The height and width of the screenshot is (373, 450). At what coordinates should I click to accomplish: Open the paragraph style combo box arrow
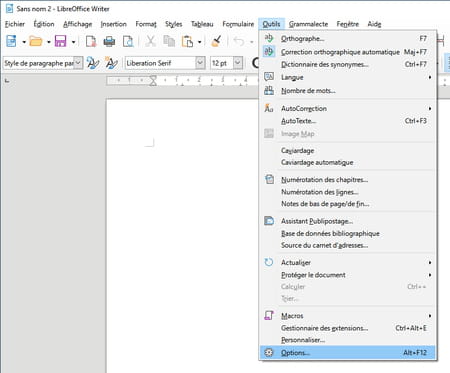point(78,63)
